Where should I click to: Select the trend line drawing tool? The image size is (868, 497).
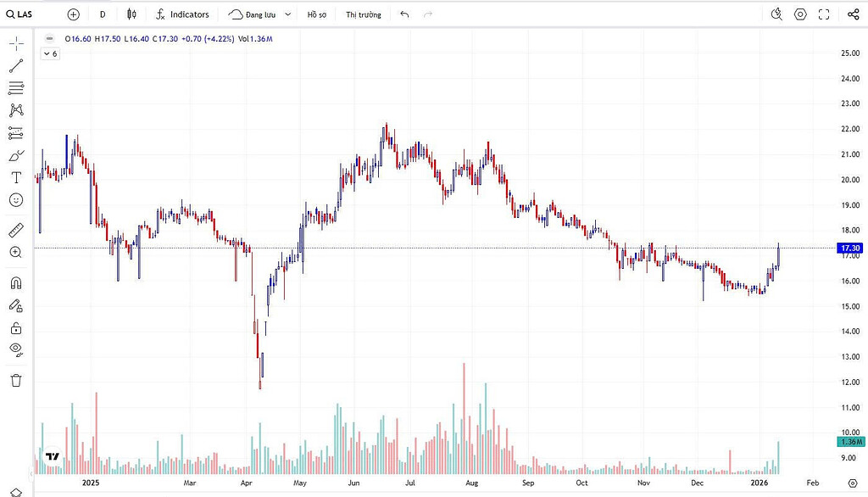16,66
